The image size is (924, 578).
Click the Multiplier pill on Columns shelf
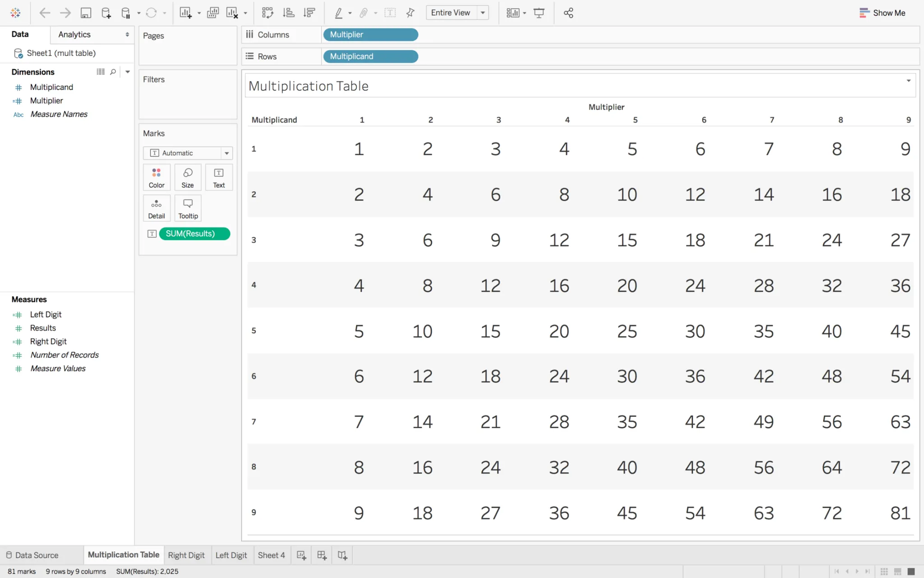[x=370, y=34]
